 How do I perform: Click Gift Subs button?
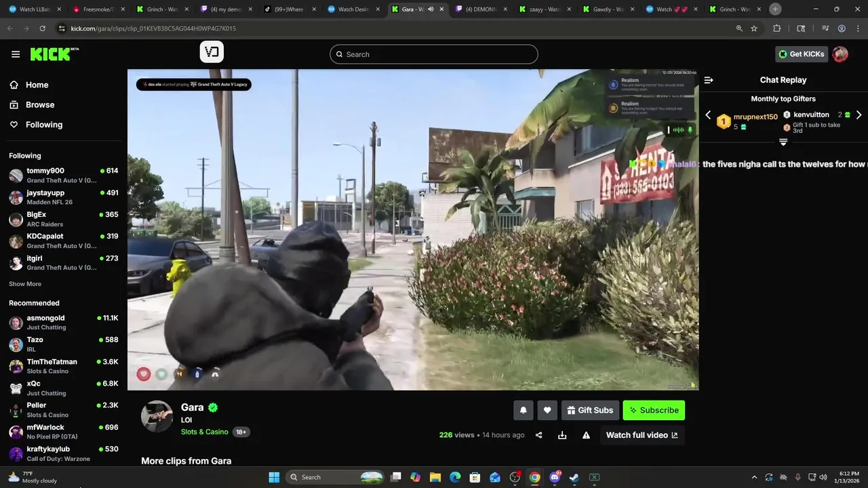[x=590, y=410]
